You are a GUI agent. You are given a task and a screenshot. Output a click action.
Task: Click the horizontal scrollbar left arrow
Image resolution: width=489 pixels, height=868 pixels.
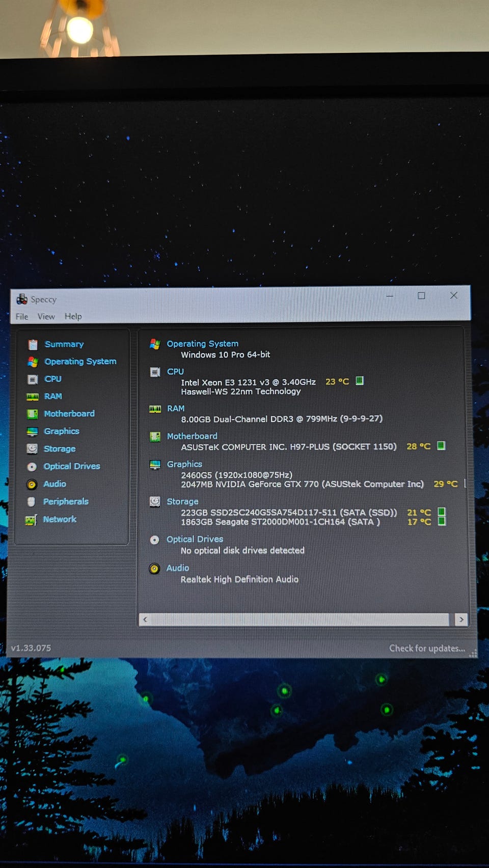tap(145, 619)
